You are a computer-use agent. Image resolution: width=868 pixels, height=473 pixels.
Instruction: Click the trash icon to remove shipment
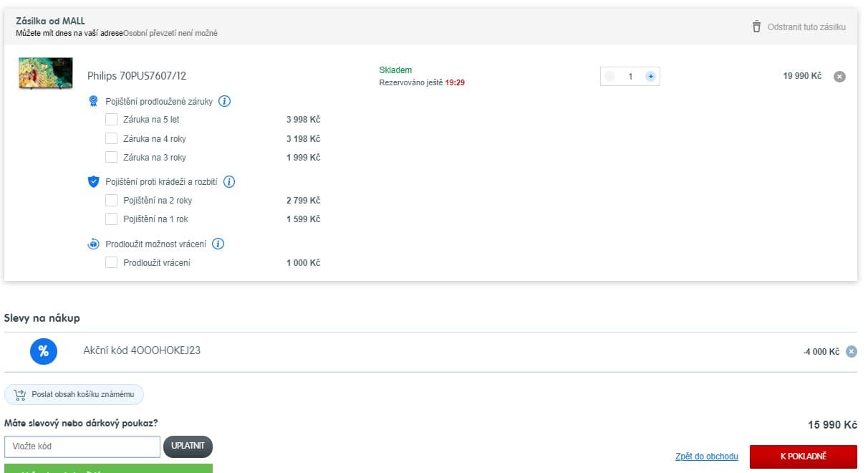point(756,27)
